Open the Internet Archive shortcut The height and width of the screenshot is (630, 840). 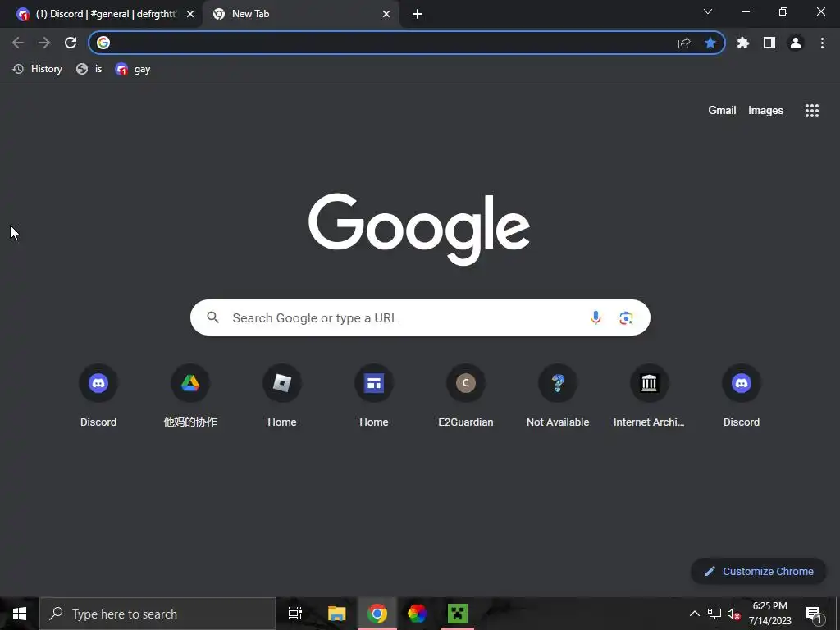(x=650, y=395)
